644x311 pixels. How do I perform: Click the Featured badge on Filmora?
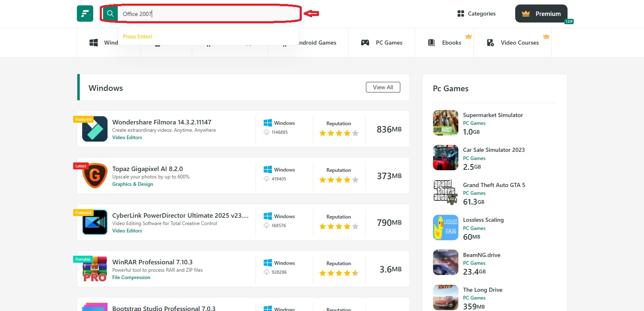tap(83, 119)
